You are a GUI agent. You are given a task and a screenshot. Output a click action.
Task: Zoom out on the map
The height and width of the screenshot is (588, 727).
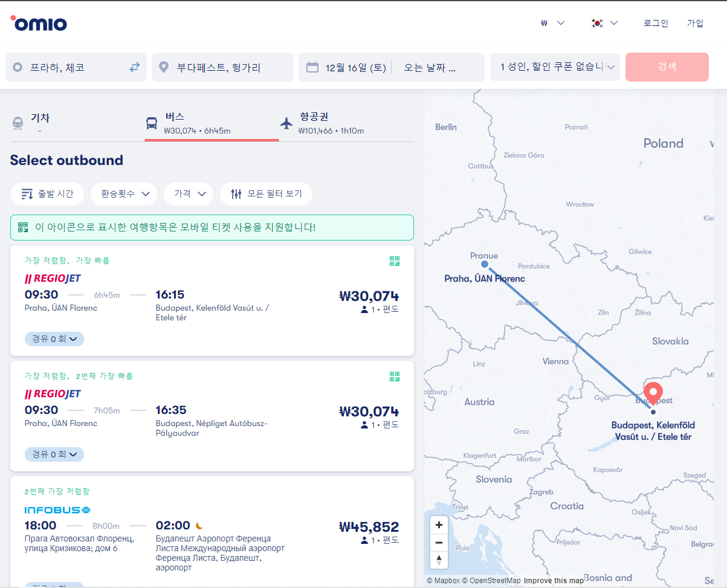click(x=439, y=542)
